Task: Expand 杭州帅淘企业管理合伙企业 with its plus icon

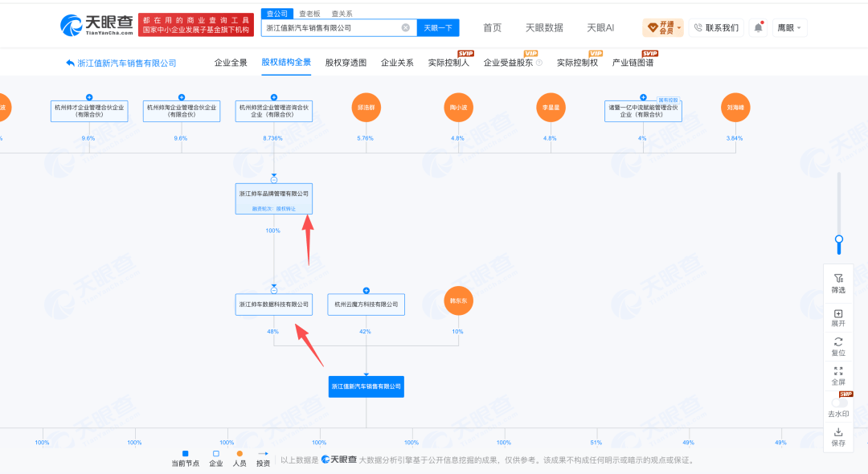Action: coord(182,97)
